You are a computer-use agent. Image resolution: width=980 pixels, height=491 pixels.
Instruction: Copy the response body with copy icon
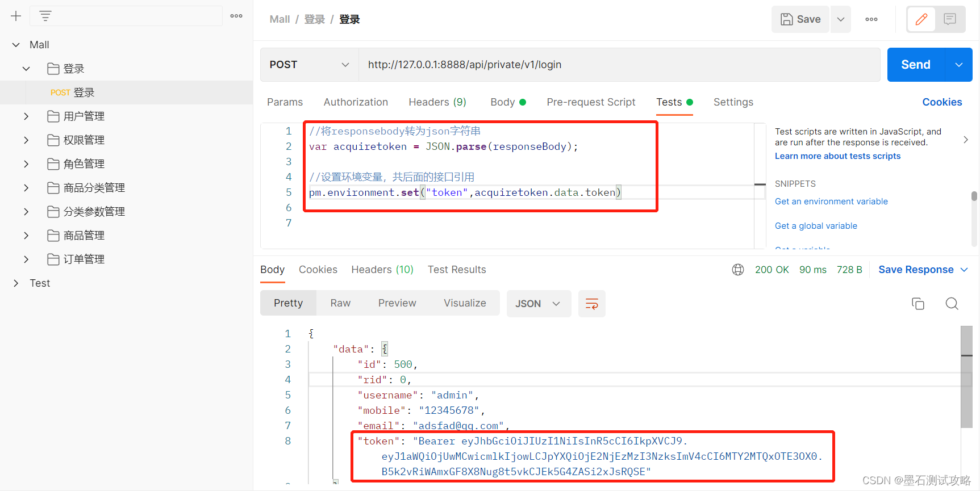tap(918, 304)
